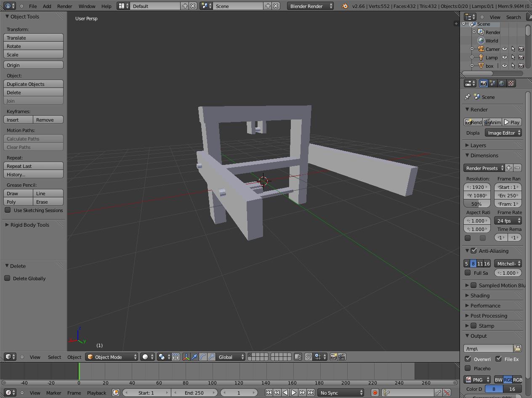Toggle snap during transform magnet icon
Image resolution: width=532 pixels, height=398 pixels.
coord(308,357)
